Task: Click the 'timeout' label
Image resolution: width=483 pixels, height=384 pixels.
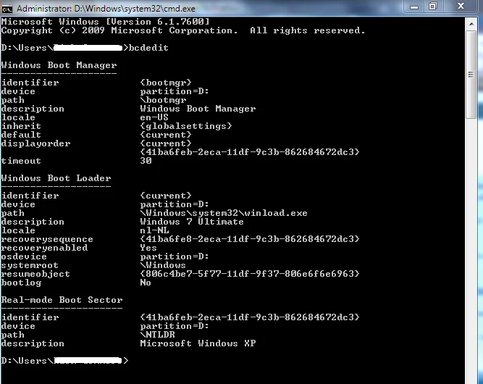Action: point(21,161)
